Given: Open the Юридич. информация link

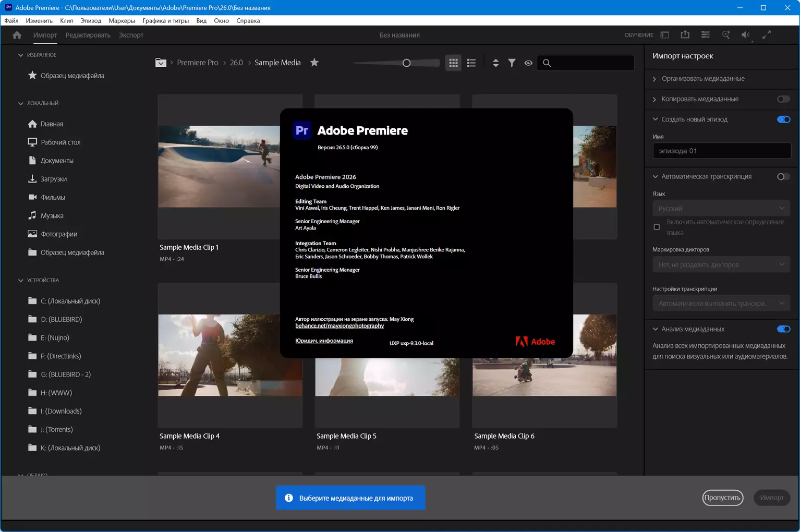Looking at the screenshot, I should click(324, 341).
